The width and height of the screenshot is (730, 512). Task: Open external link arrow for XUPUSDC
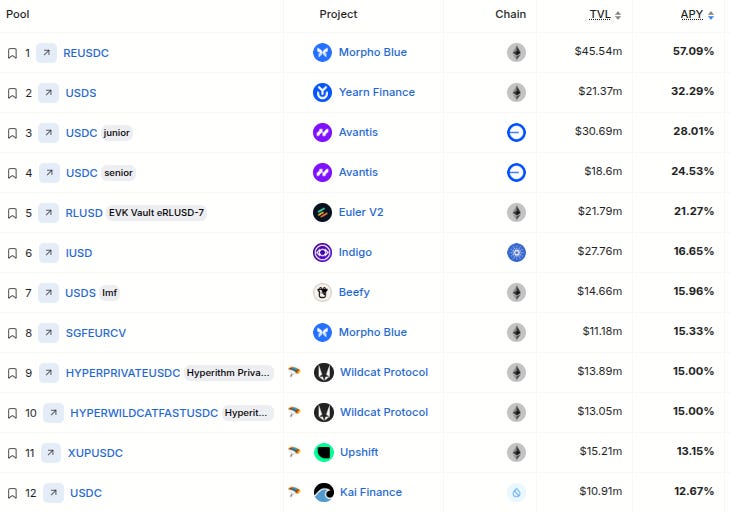(51, 453)
